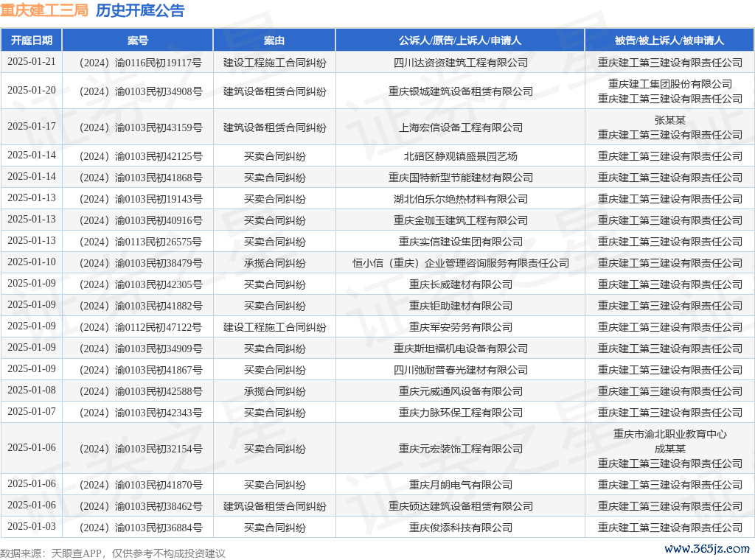The image size is (755, 560).
Task: Pick case number 渝0103民初42588号
Action: coord(141,391)
